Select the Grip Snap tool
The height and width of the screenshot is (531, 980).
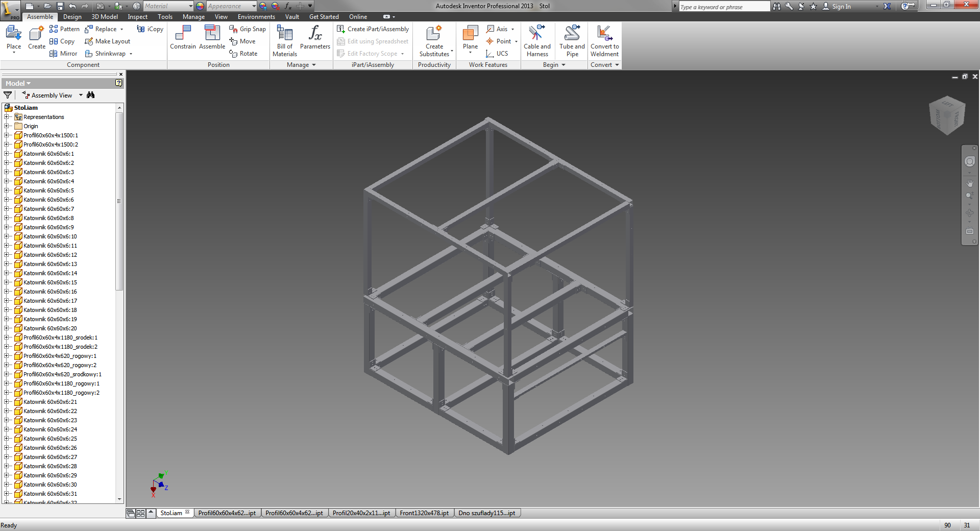pos(248,29)
